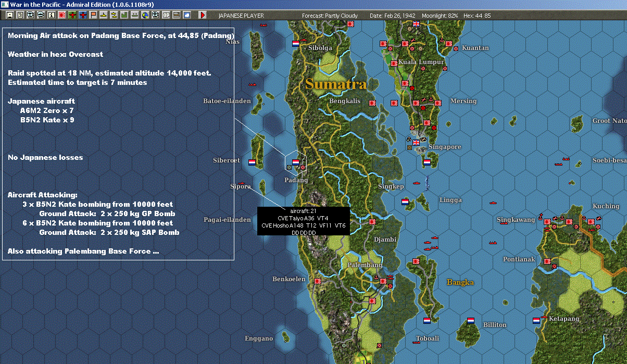Click the save game disk icon
Viewport: 627px width, 364px height.
point(9,15)
